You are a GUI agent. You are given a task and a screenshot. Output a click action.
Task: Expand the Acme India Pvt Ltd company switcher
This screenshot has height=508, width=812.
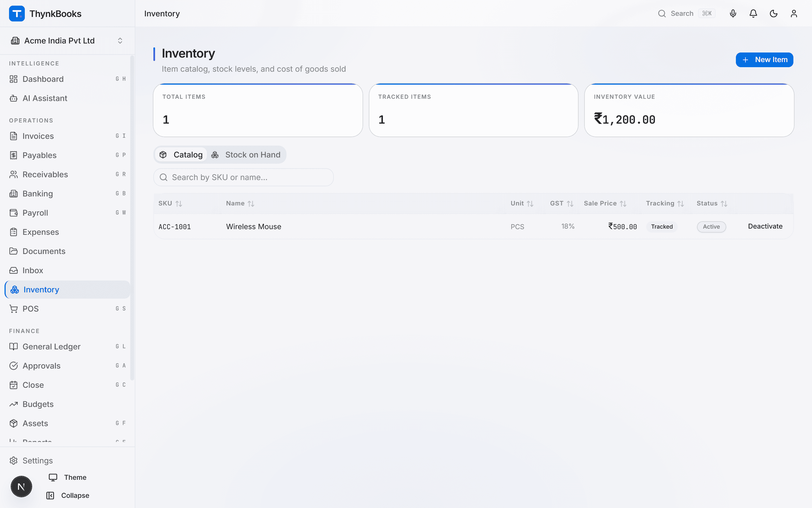click(67, 41)
